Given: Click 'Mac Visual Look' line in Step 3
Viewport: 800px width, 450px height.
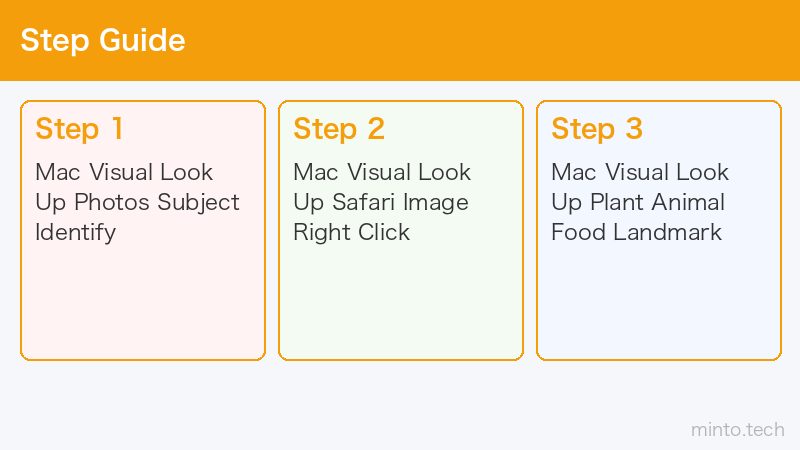Looking at the screenshot, I should 640,172.
